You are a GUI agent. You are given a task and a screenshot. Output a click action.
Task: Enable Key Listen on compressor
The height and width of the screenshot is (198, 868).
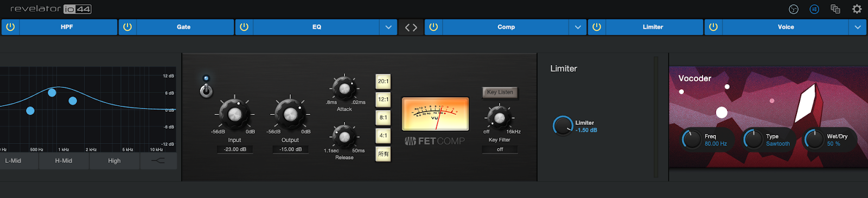(x=500, y=92)
